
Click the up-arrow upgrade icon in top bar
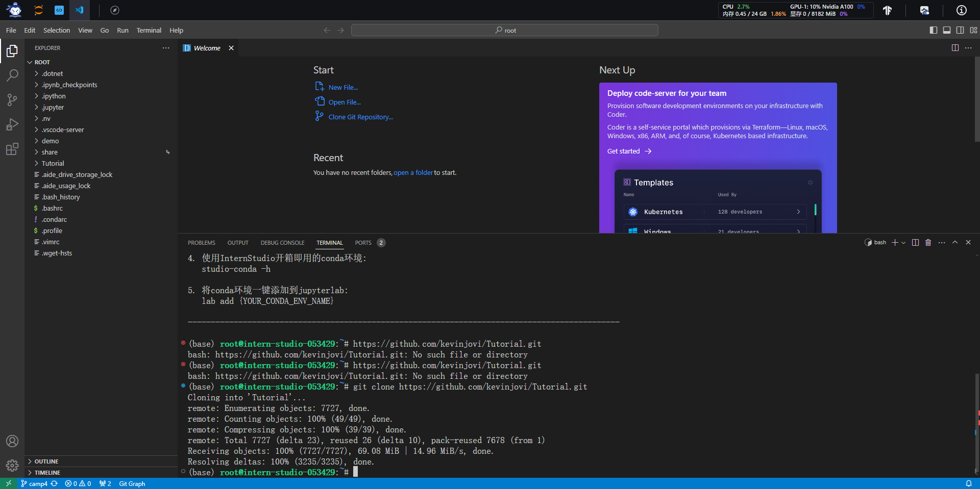pos(888,10)
